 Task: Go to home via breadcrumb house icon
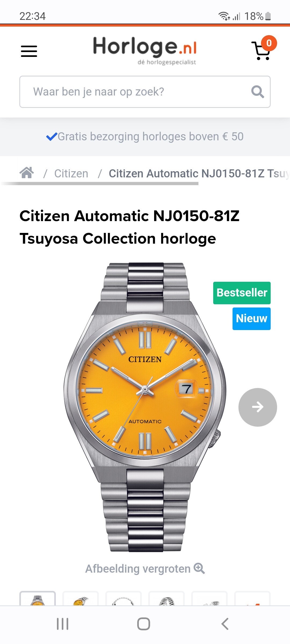(x=27, y=173)
